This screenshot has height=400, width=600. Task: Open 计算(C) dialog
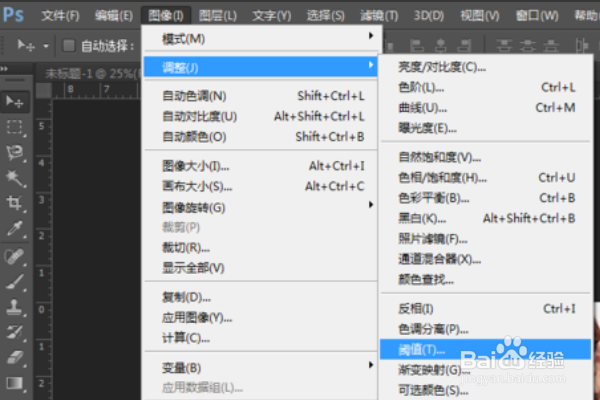(x=261, y=338)
